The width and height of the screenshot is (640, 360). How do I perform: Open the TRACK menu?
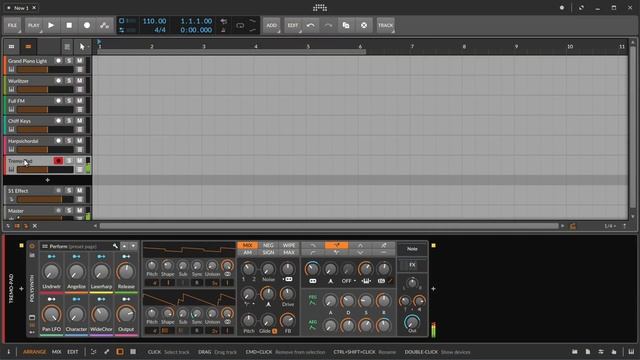385,25
